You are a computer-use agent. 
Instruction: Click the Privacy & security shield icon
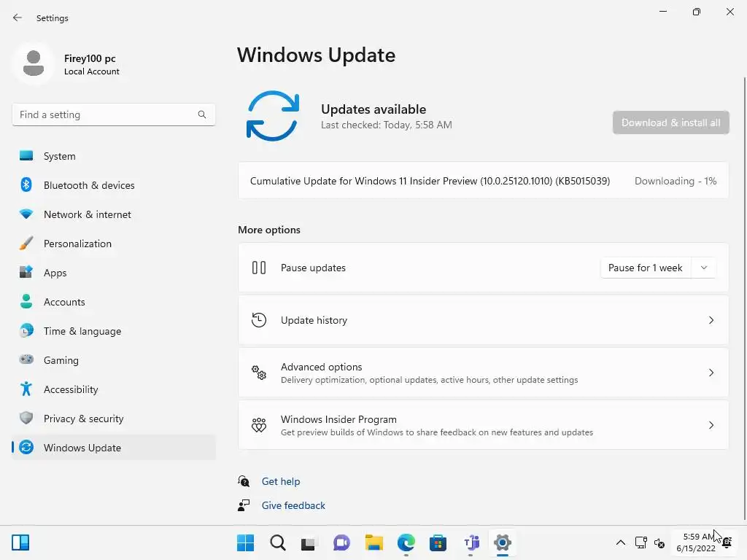(26, 418)
